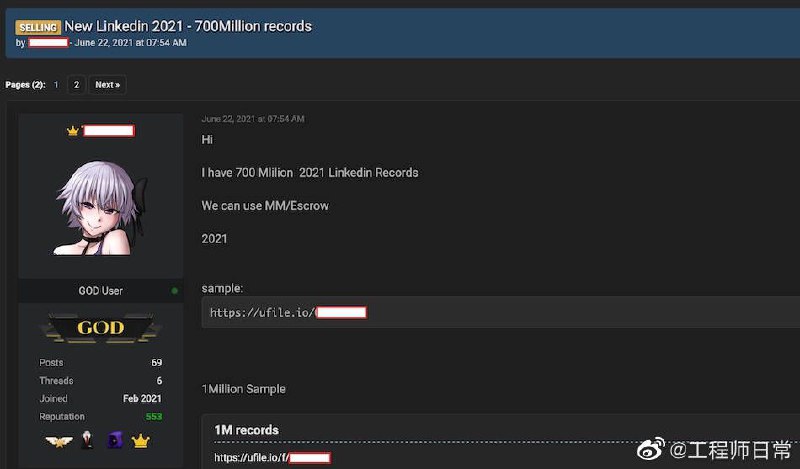
Task: Click the 'Feb 2021' joined date
Action: pos(142,399)
